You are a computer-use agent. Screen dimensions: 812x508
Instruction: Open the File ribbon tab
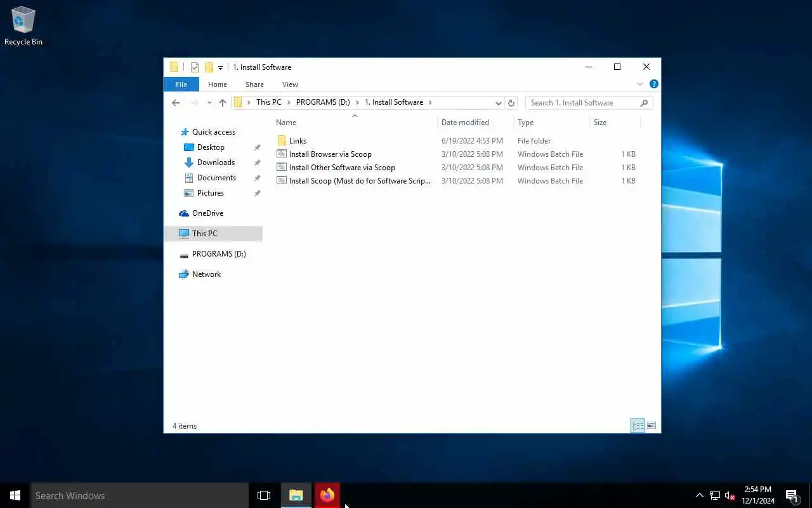tap(181, 84)
